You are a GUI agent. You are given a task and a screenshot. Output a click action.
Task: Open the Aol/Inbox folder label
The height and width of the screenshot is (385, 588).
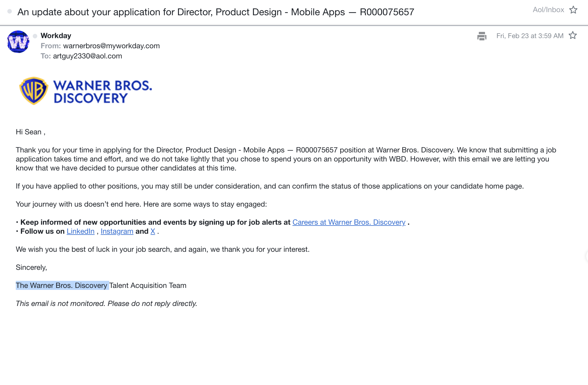(x=548, y=9)
